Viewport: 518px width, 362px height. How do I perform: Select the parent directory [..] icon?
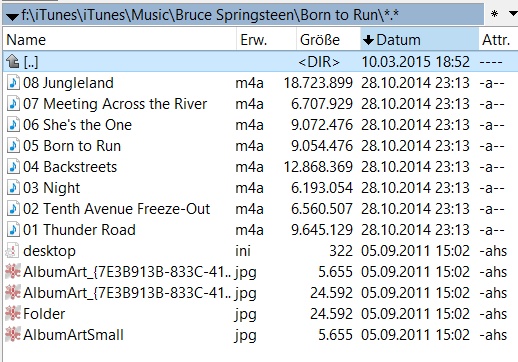coord(13,62)
